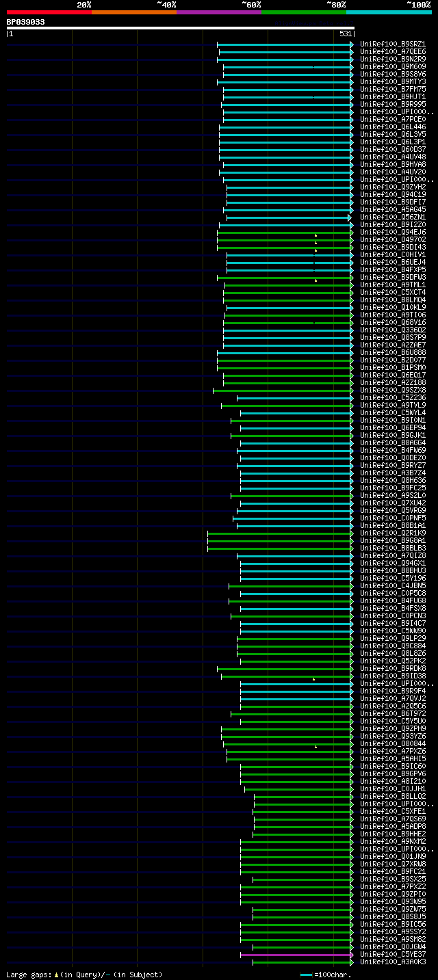
Task: Open hit UniRef100_Q94EJ6
Action: pos(393,232)
